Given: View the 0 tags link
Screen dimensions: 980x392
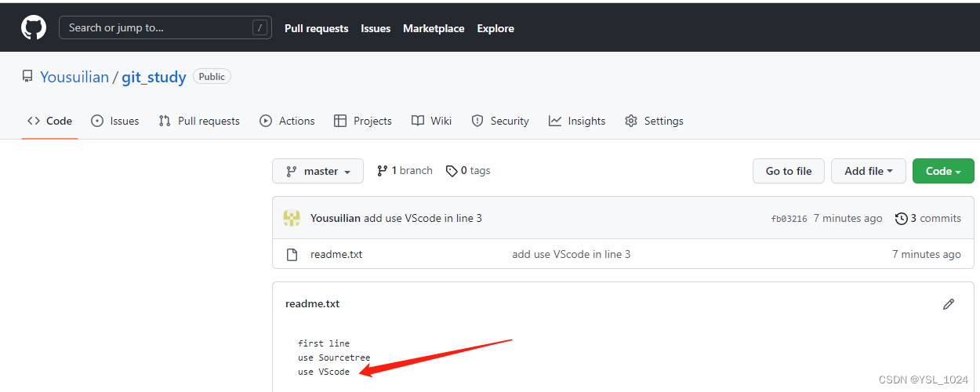Looking at the screenshot, I should click(468, 171).
